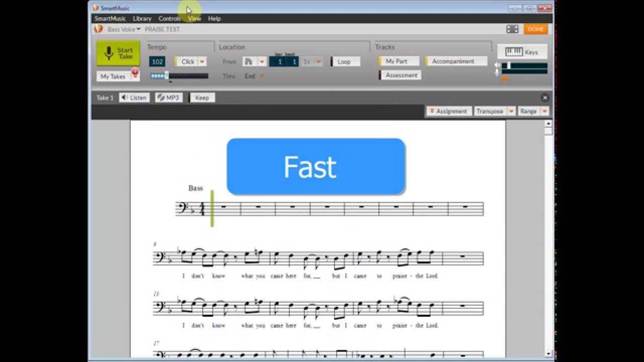Open the Help menu

214,19
